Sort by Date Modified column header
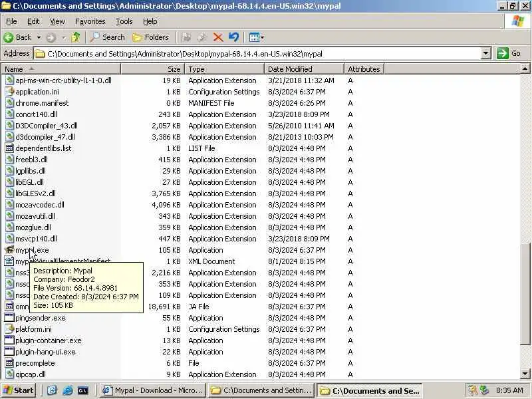Screen dimensions: 532x399 click(x=304, y=69)
